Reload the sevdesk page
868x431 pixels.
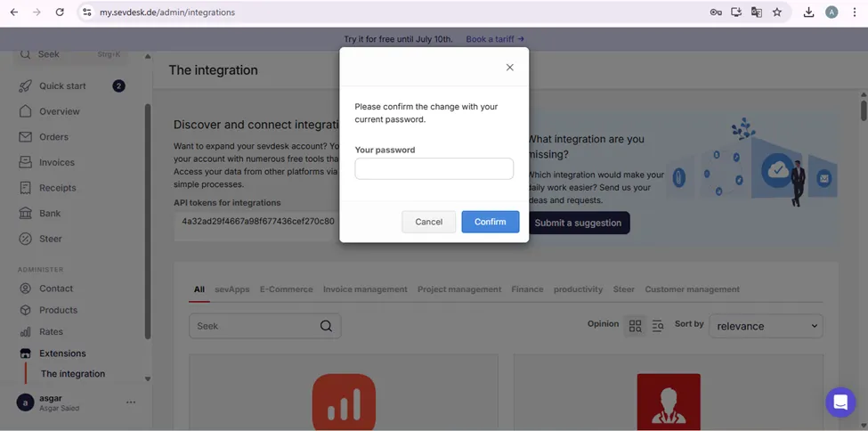[x=60, y=12]
